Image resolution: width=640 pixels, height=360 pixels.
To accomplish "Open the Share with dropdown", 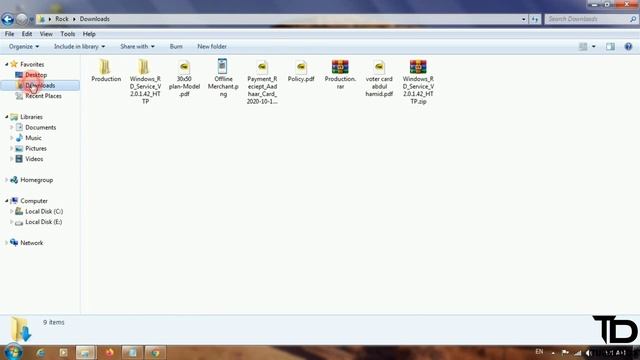I will point(137,47).
